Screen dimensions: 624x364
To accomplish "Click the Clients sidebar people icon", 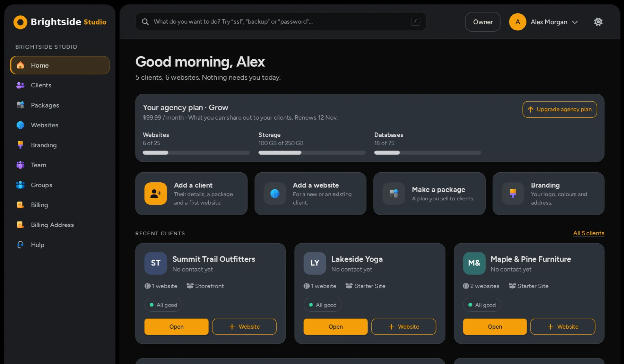I will coord(20,85).
